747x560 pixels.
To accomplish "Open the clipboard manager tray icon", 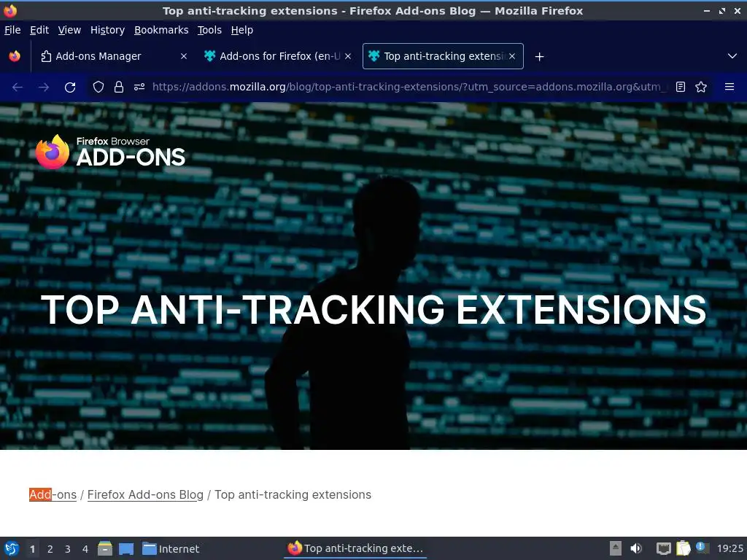I will coord(683,548).
